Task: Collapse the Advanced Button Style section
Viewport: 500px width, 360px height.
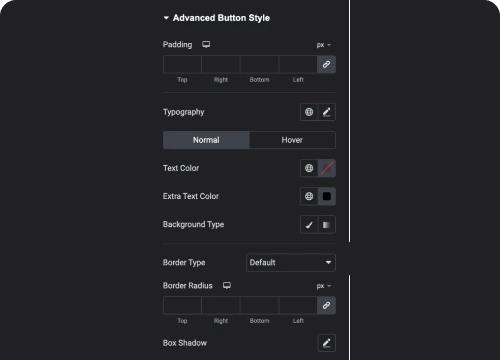Action: click(166, 18)
